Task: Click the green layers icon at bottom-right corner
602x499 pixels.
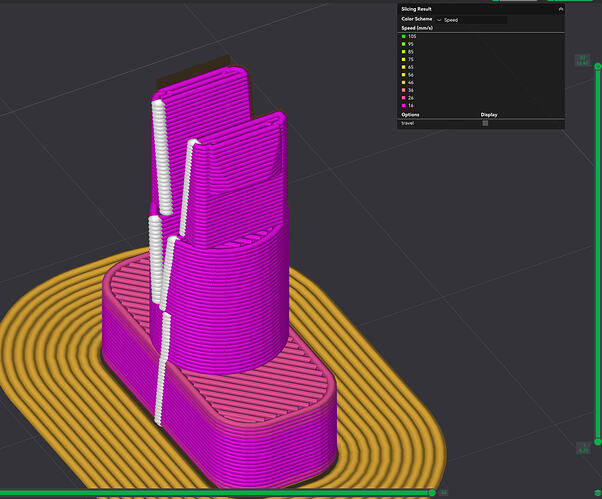Action: click(598, 493)
